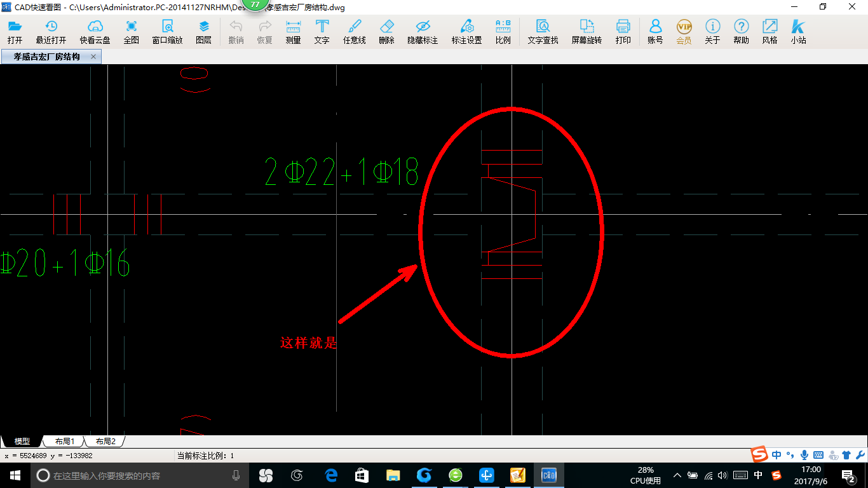Image resolution: width=868 pixels, height=488 pixels.
Task: Open the 关于 about dialog
Action: point(713,32)
